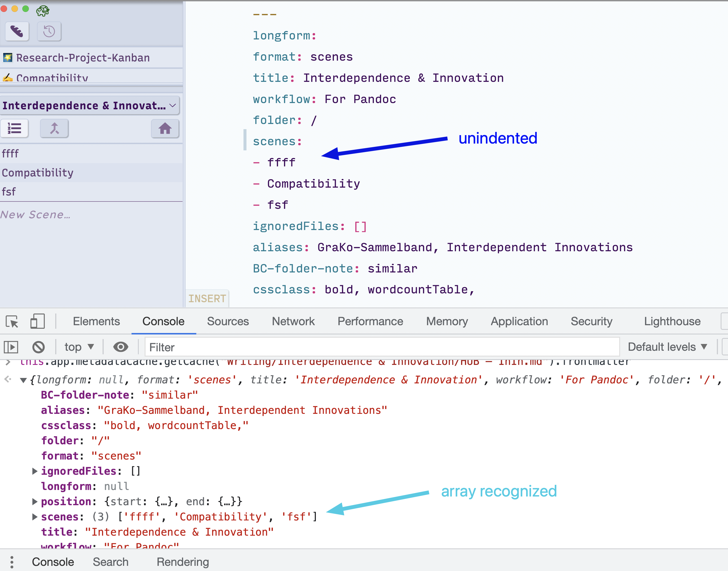Expand the scenes array in console output
The image size is (728, 571).
[35, 517]
